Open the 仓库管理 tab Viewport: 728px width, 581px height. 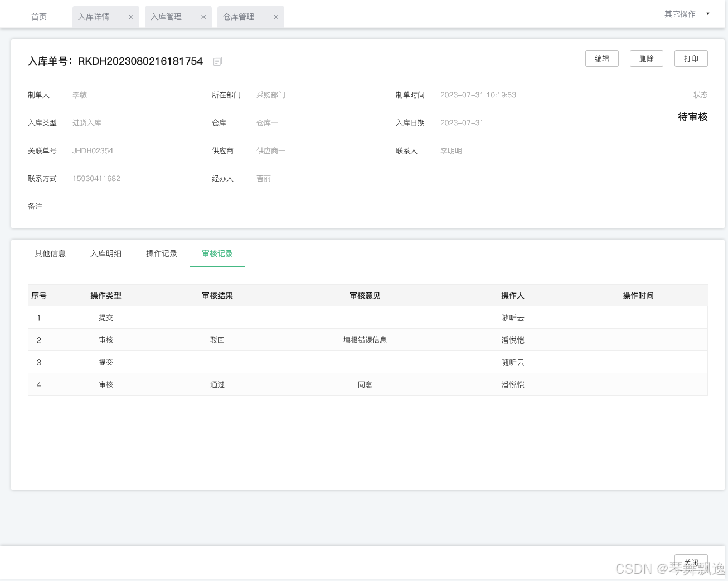(239, 17)
